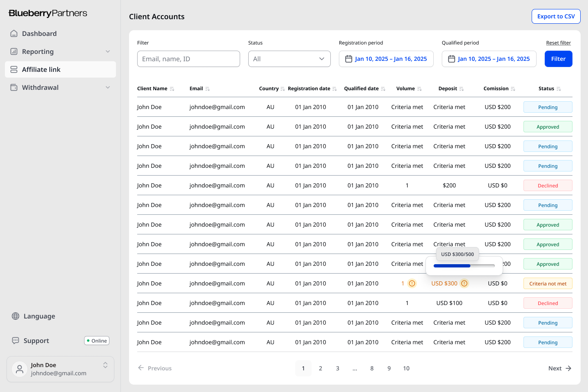Select page 1 in pagination
This screenshot has height=392, width=588.
pyautogui.click(x=303, y=368)
